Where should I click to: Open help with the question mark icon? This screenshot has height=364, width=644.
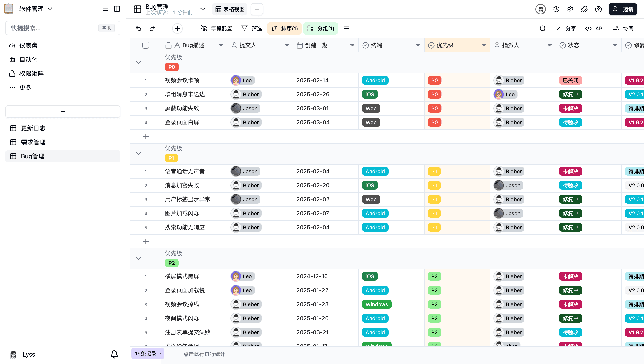coord(598,9)
